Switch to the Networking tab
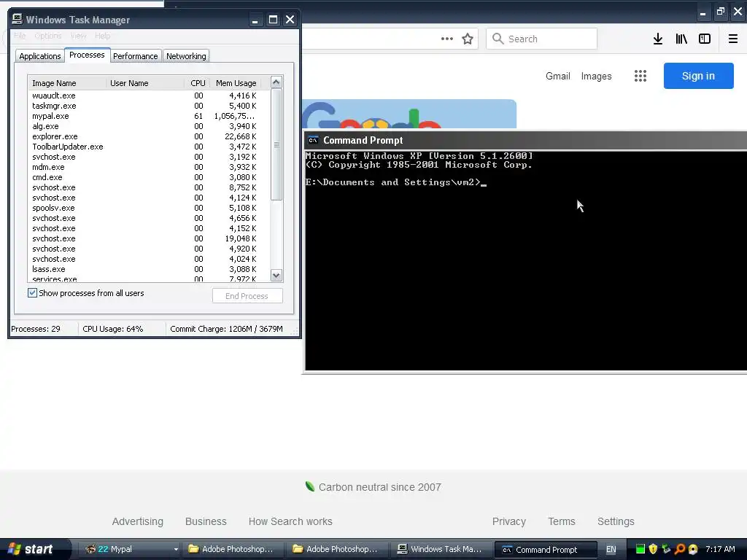 click(x=186, y=56)
